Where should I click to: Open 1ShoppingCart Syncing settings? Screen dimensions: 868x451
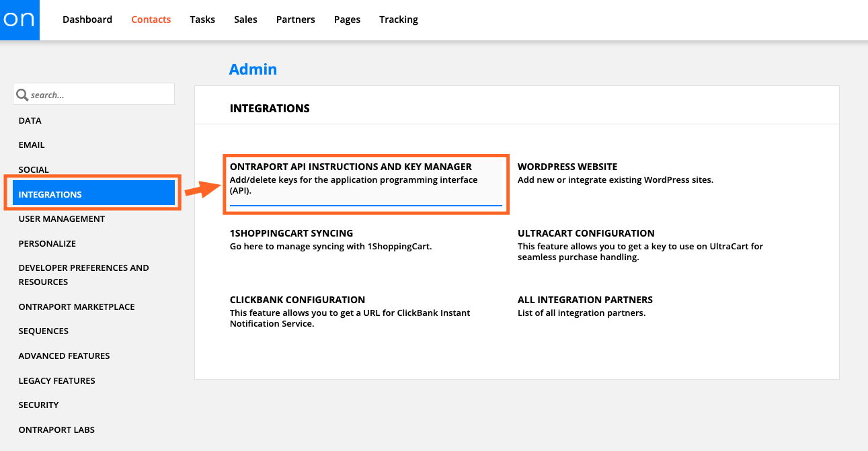pyautogui.click(x=291, y=233)
